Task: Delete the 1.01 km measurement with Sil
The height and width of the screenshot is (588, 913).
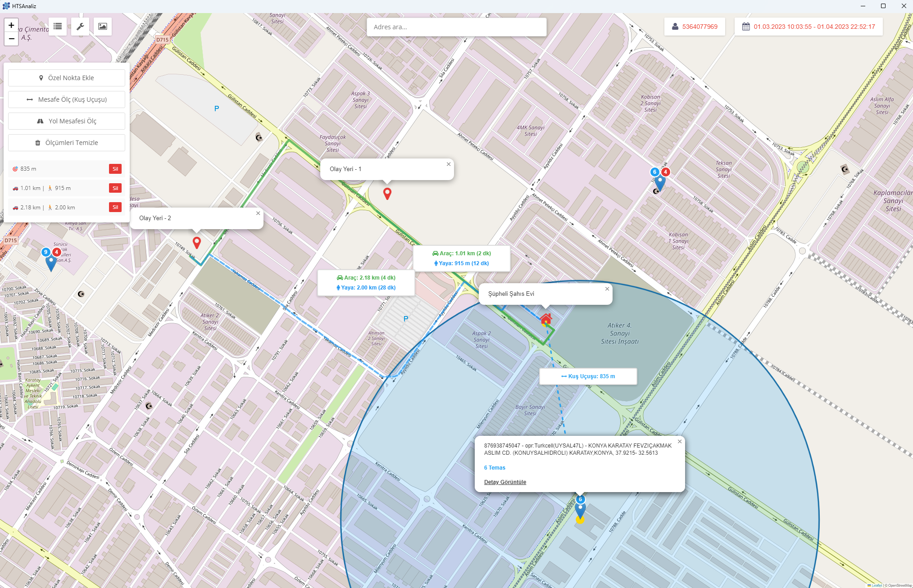Action: [115, 188]
